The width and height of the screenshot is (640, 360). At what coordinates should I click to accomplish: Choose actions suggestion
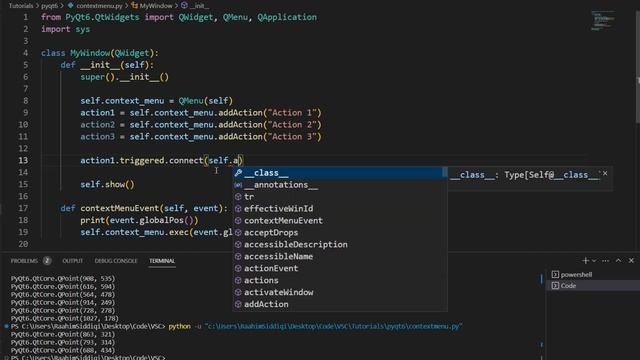(x=340, y=280)
